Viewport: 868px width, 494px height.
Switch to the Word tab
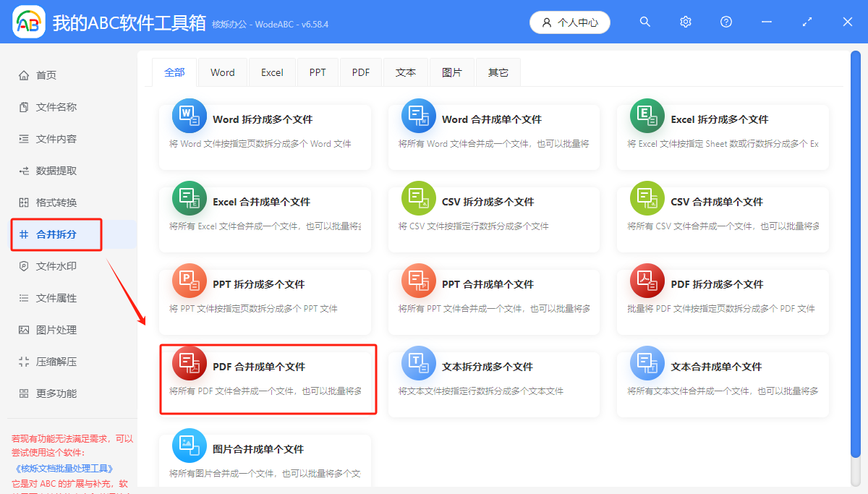[222, 72]
